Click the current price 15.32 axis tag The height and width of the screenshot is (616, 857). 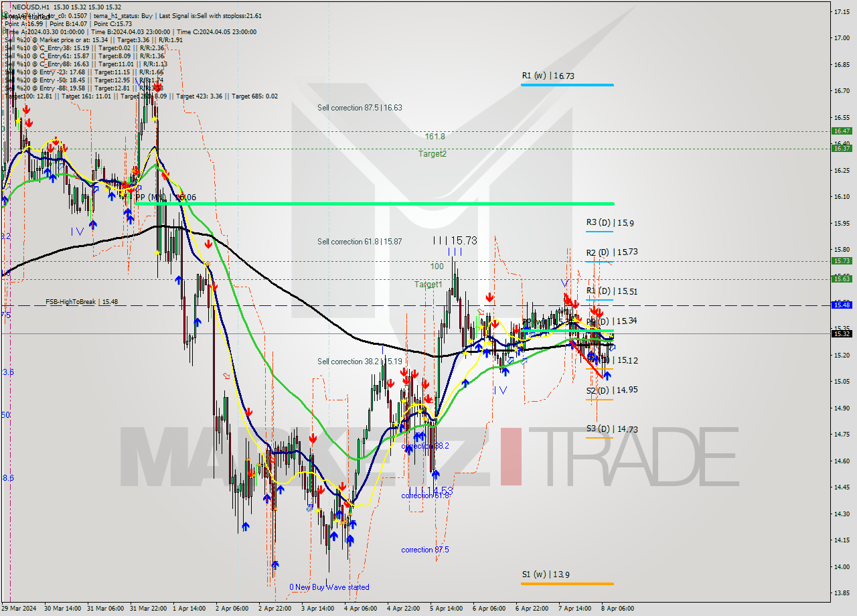coord(842,333)
